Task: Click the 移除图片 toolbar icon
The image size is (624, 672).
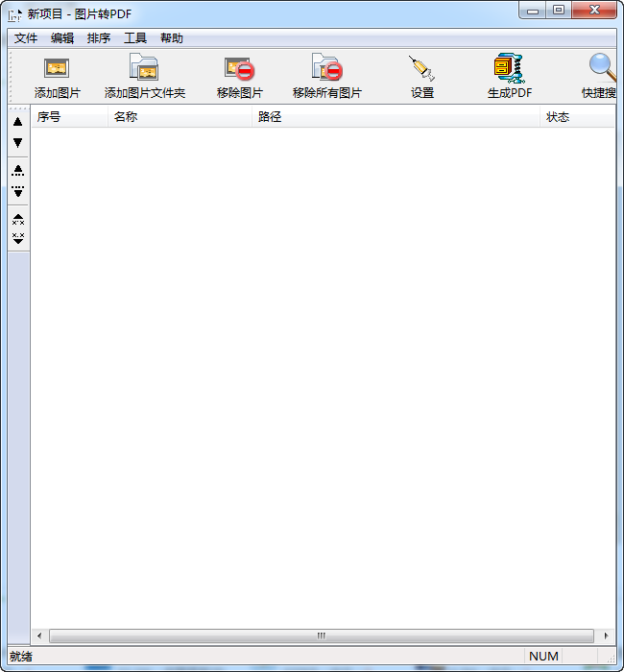Action: 240,68
